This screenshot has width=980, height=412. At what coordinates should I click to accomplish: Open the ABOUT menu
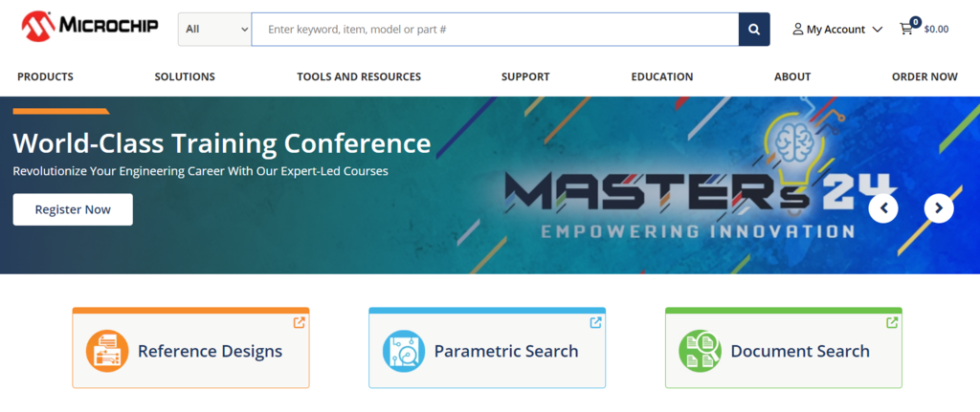pyautogui.click(x=792, y=76)
